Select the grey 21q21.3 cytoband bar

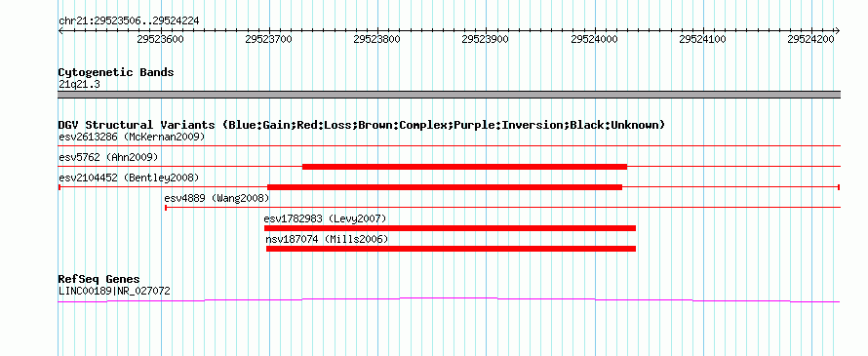click(449, 95)
